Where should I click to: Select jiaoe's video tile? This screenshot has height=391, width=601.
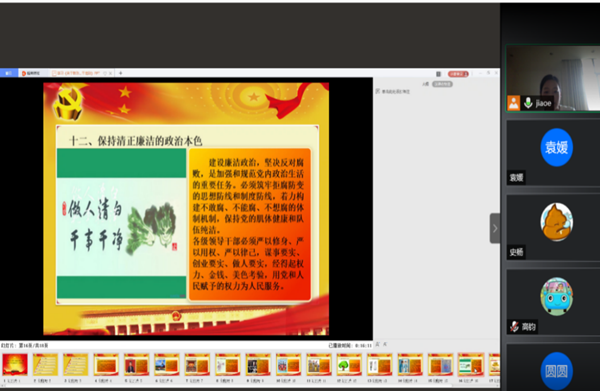point(553,78)
